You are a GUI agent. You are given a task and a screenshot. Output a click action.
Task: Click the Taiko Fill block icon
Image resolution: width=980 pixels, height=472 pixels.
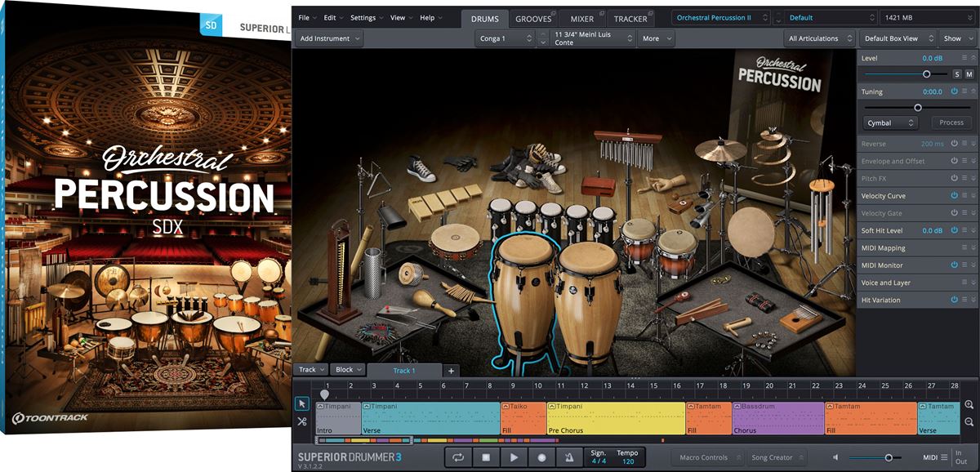(x=506, y=406)
